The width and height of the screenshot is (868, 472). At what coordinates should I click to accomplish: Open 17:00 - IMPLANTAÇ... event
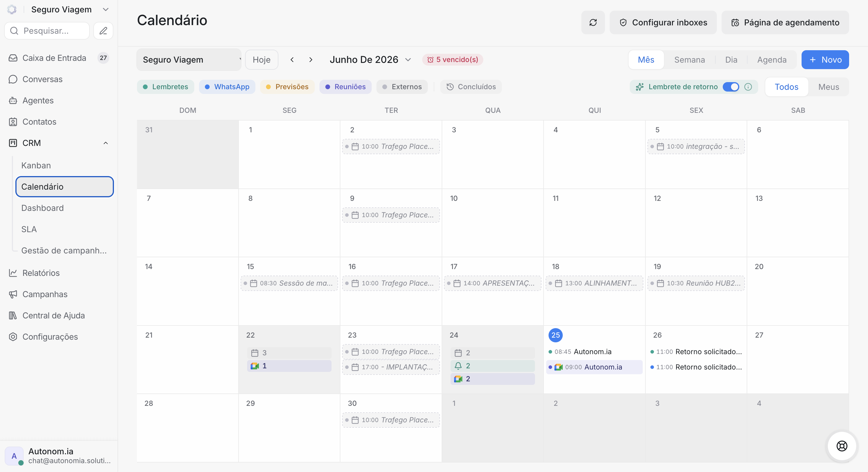[391, 367]
